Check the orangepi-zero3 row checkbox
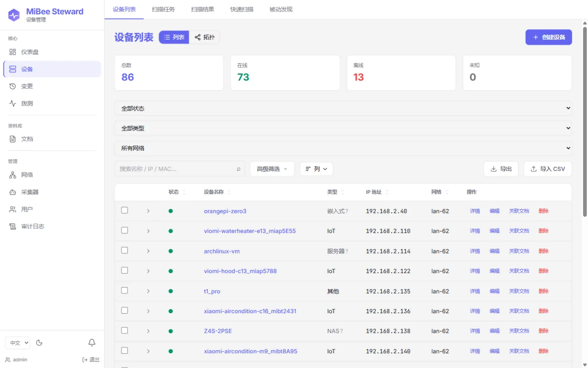The height and width of the screenshot is (368, 588). point(125,210)
